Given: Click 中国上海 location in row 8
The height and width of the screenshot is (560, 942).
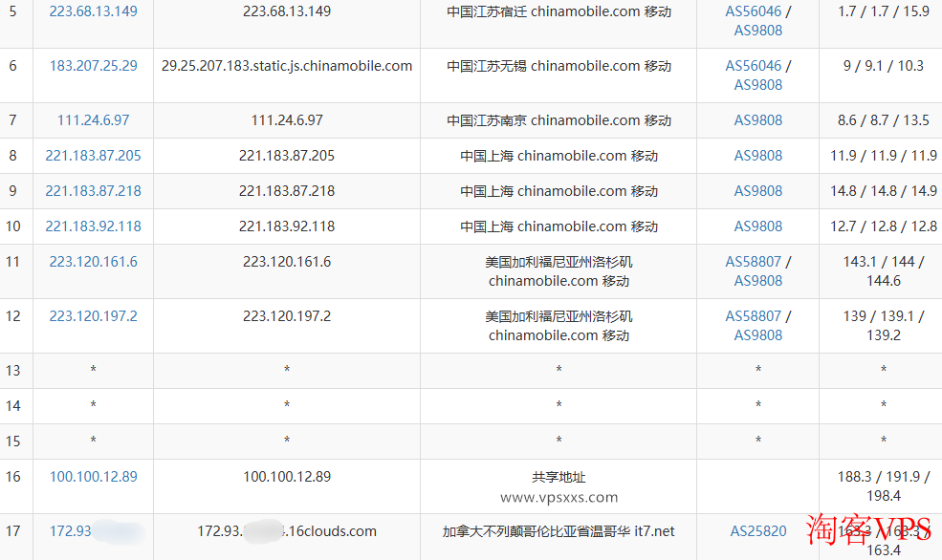Looking at the screenshot, I should (559, 156).
